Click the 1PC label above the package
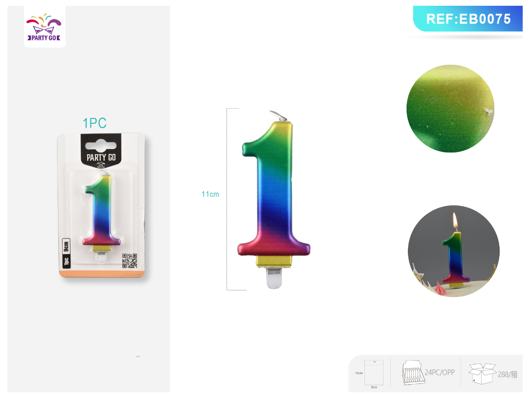The image size is (532, 399). point(94,123)
